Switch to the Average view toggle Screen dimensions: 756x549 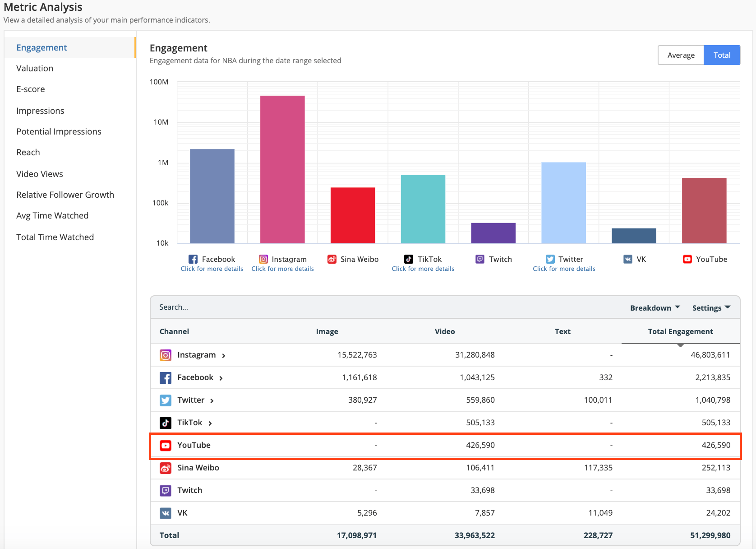(681, 55)
